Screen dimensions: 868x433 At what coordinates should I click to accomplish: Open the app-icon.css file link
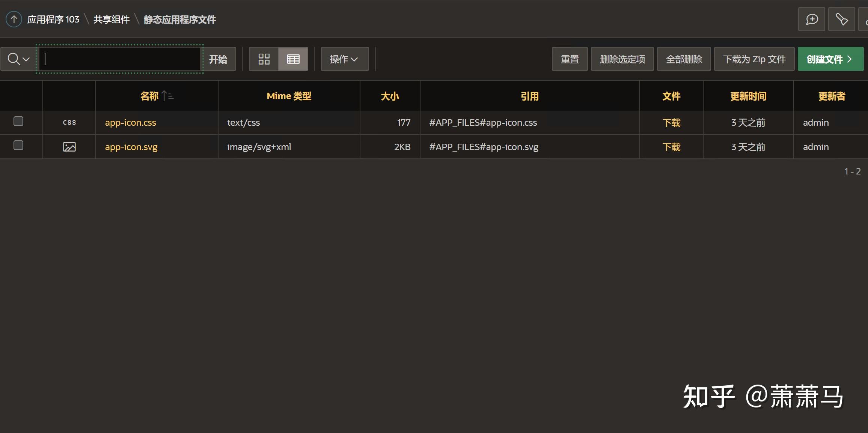point(130,122)
